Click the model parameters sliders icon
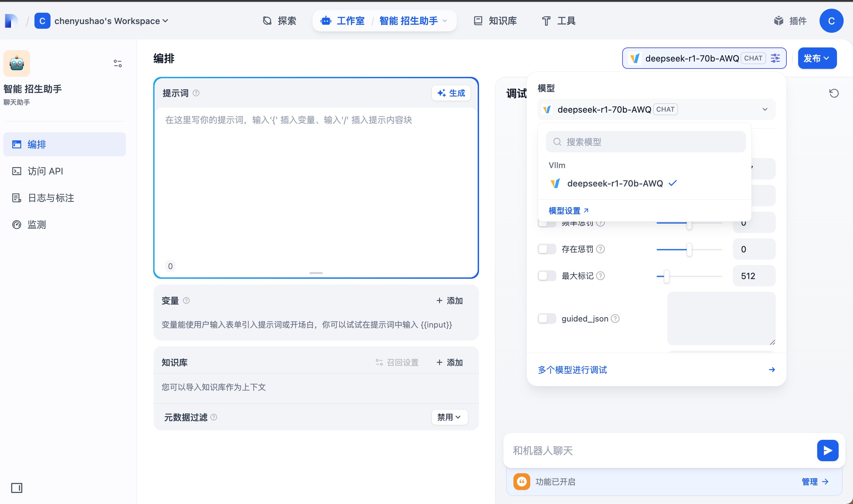The width and height of the screenshot is (853, 504). 775,58
